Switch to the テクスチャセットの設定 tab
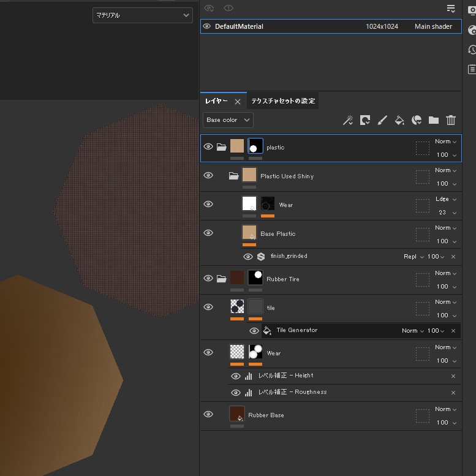 282,101
